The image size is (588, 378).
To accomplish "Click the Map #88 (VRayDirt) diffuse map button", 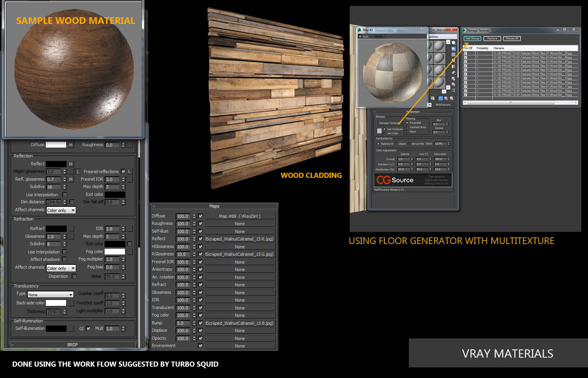I will click(x=240, y=216).
